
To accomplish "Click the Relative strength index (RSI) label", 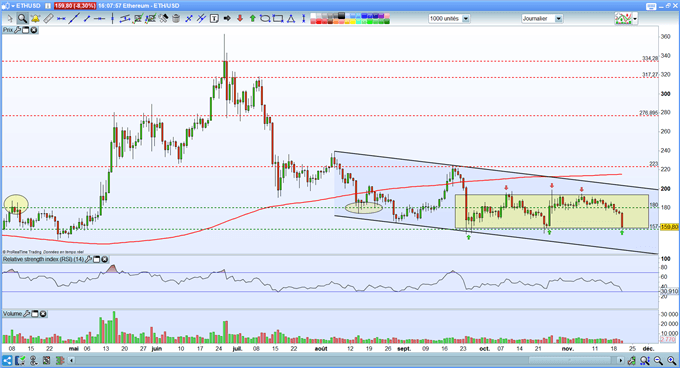I will pyautogui.click(x=43, y=259).
